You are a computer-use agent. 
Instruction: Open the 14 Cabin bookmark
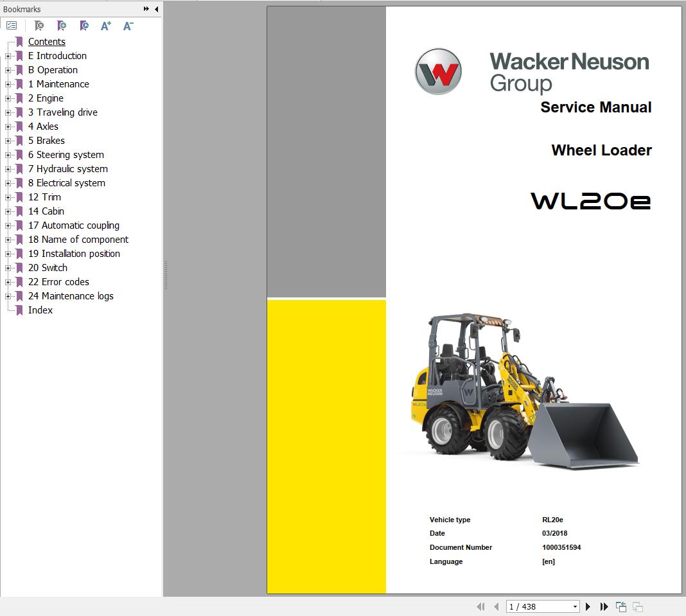point(46,211)
